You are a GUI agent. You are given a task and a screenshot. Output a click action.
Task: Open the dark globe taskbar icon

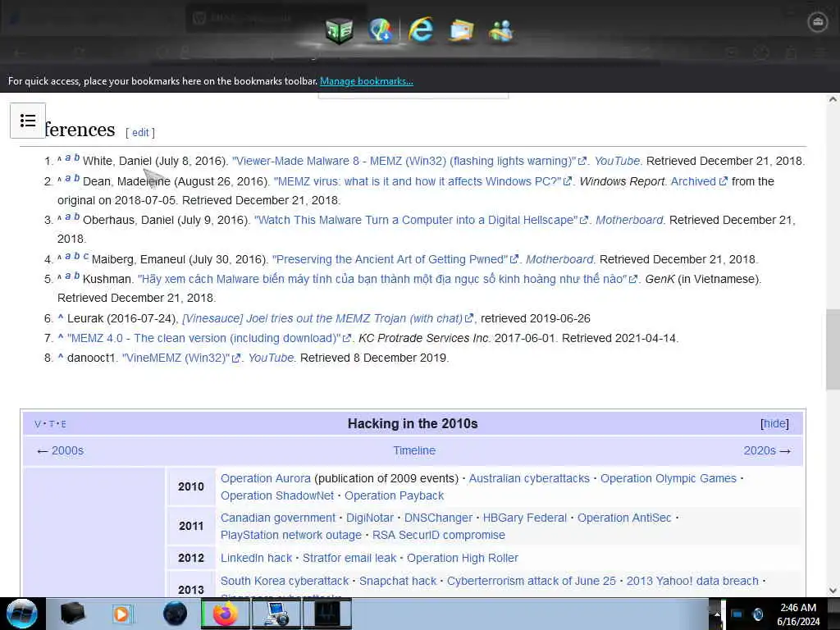(176, 614)
